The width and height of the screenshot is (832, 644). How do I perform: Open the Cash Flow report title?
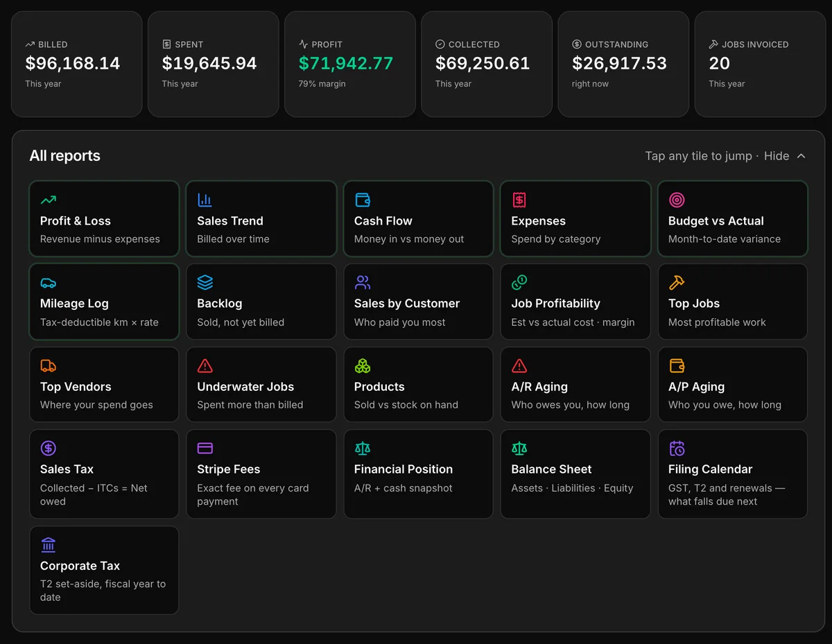tap(383, 221)
